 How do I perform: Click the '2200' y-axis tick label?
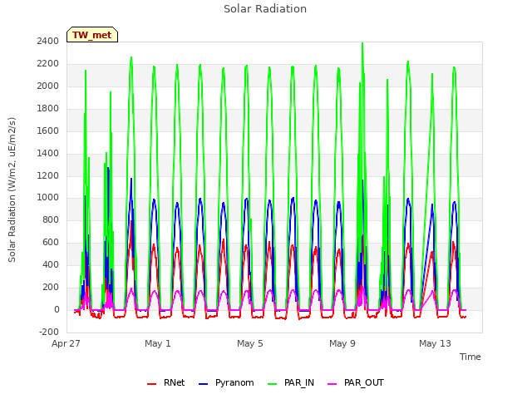48,63
